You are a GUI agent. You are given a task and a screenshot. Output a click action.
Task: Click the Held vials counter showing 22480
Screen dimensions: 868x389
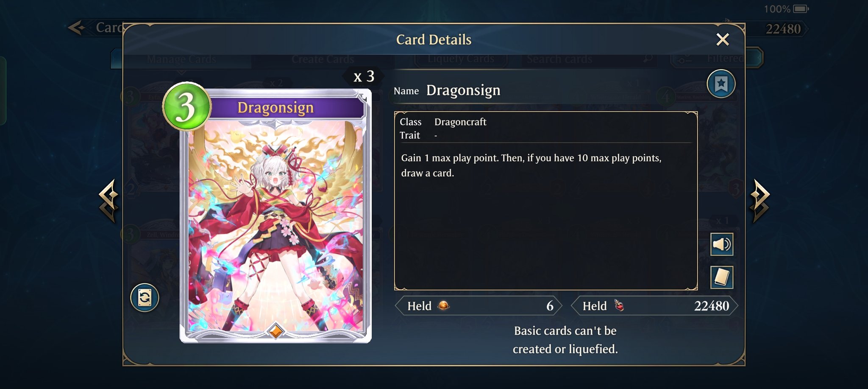tap(654, 306)
